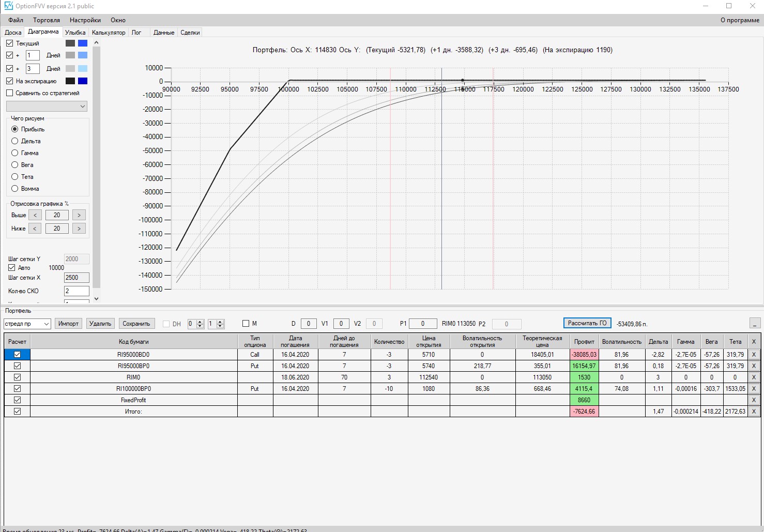Switch to the Лог tab
Viewport: 764px width, 532px height.
(x=136, y=33)
